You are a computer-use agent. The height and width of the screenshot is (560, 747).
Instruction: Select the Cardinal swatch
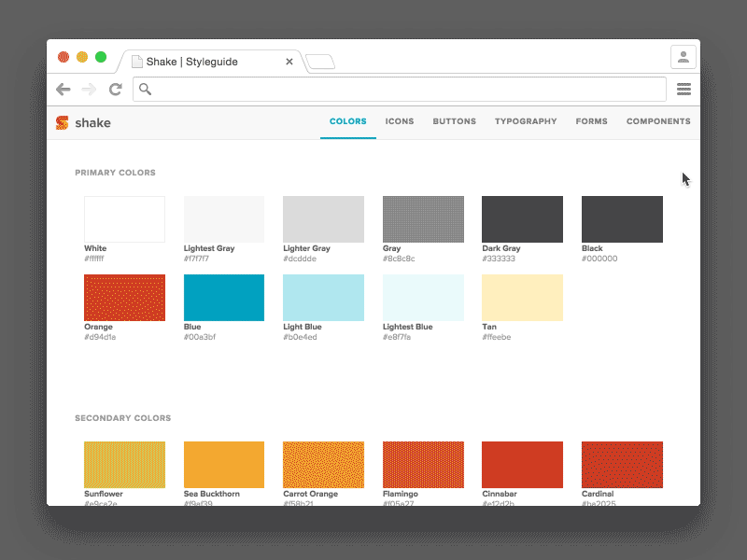tap(621, 464)
